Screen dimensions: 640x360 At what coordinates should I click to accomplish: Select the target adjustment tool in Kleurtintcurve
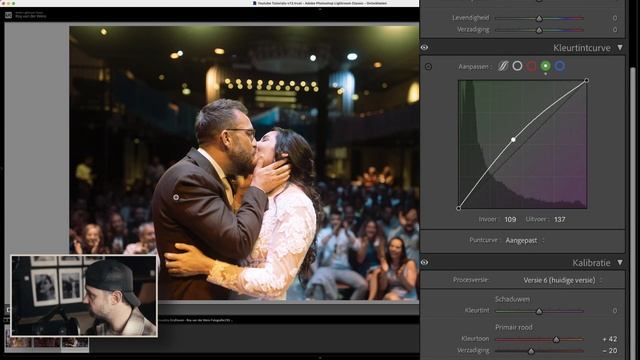point(428,67)
